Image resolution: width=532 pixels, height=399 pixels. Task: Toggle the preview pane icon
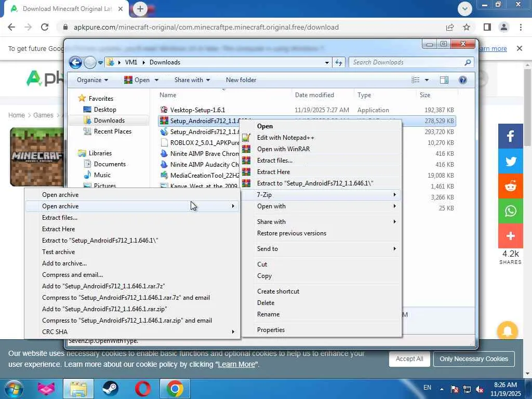pos(444,79)
